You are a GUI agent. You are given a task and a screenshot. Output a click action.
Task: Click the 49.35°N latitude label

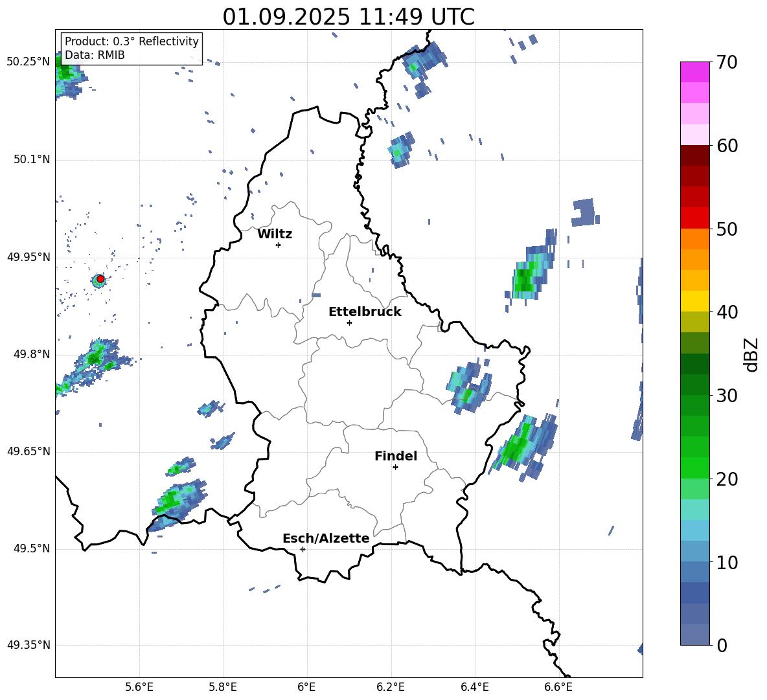[29, 645]
